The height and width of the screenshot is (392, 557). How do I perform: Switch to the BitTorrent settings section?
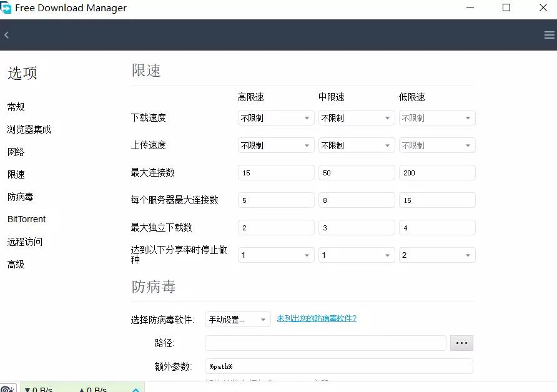[27, 219]
